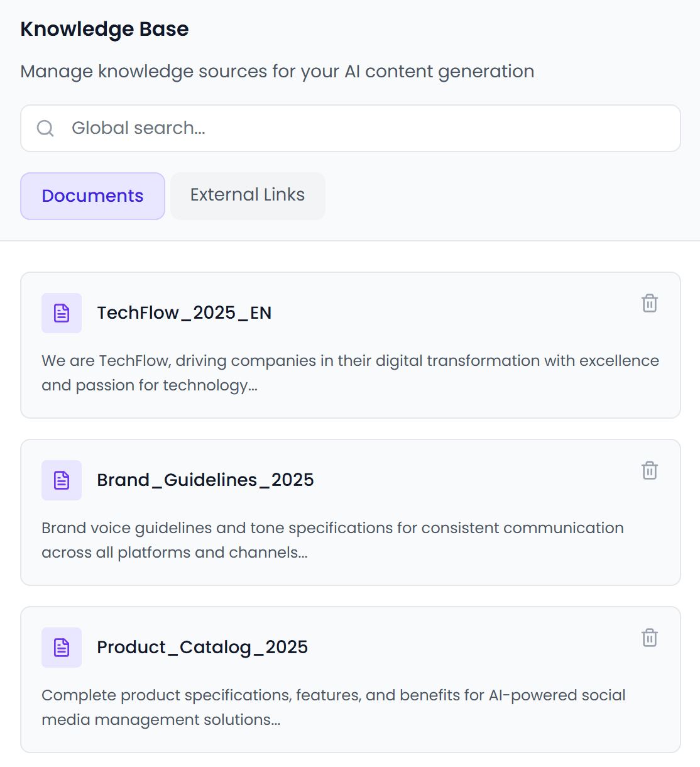Open the TechFlow_2025_EN document title
Viewport: 700px width, 767px height.
click(x=184, y=313)
